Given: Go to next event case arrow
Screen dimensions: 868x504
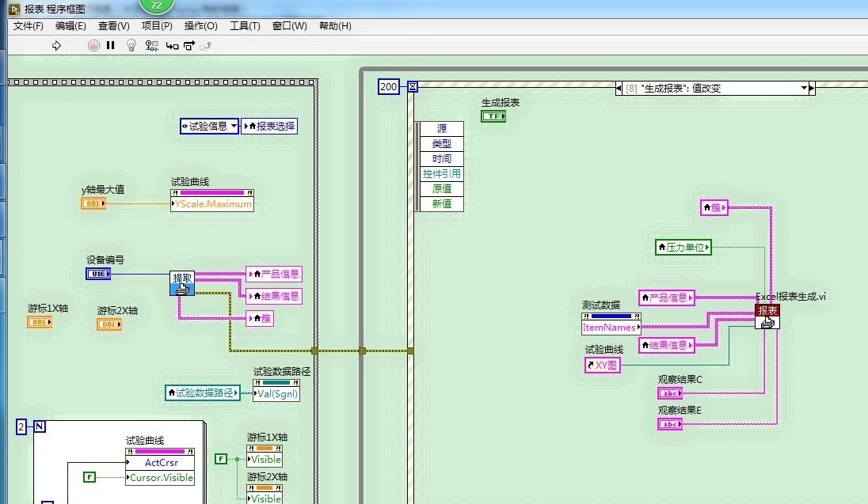Looking at the screenshot, I should tap(812, 88).
